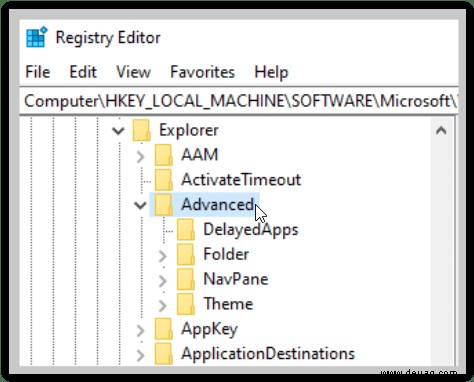Click the Advanced folder icon
The height and width of the screenshot is (382, 474).
click(164, 205)
